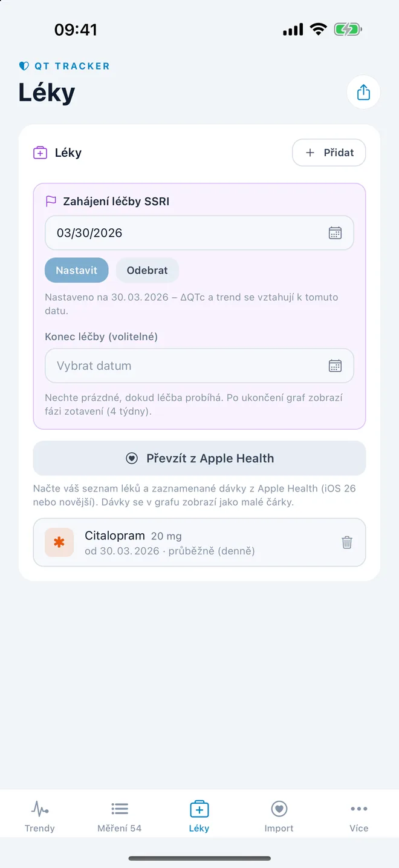Click the Vybrat datum end date field

point(199,366)
